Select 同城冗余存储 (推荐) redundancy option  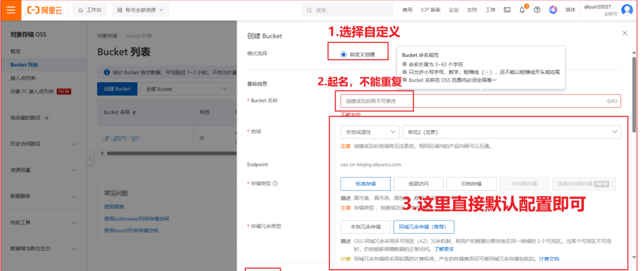[x=424, y=227]
